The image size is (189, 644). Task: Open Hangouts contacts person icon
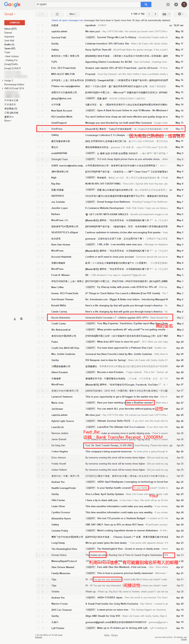[15, 319]
